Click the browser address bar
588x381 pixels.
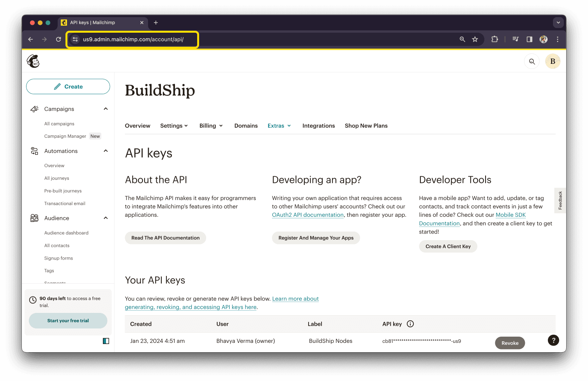click(132, 39)
